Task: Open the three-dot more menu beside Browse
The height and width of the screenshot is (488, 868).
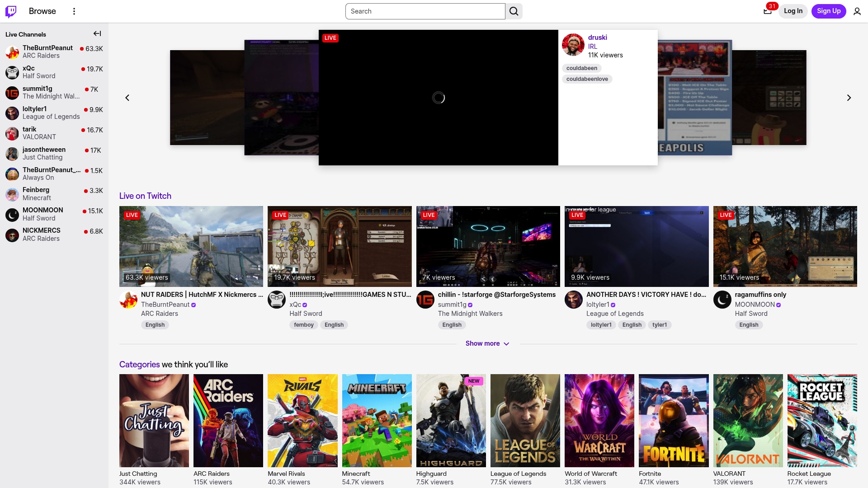Action: click(x=74, y=11)
